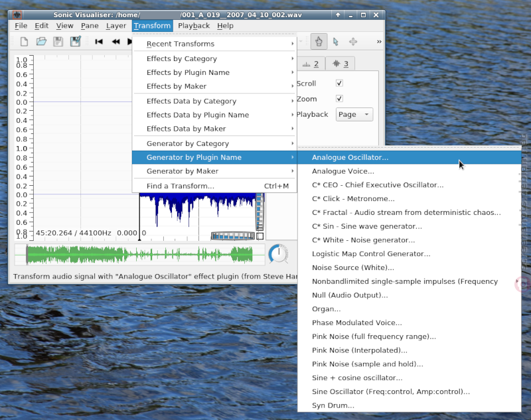Open the Playback Page dropdown
531x420 pixels.
354,114
